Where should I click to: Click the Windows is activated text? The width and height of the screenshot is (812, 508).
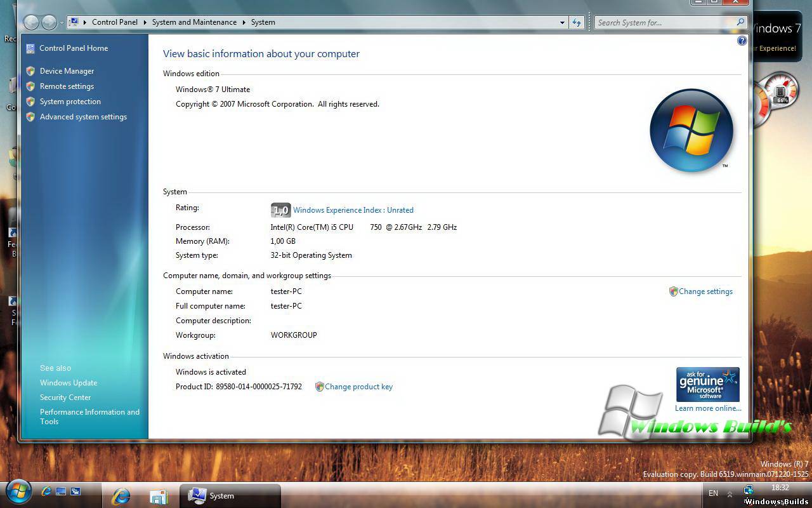click(x=211, y=372)
